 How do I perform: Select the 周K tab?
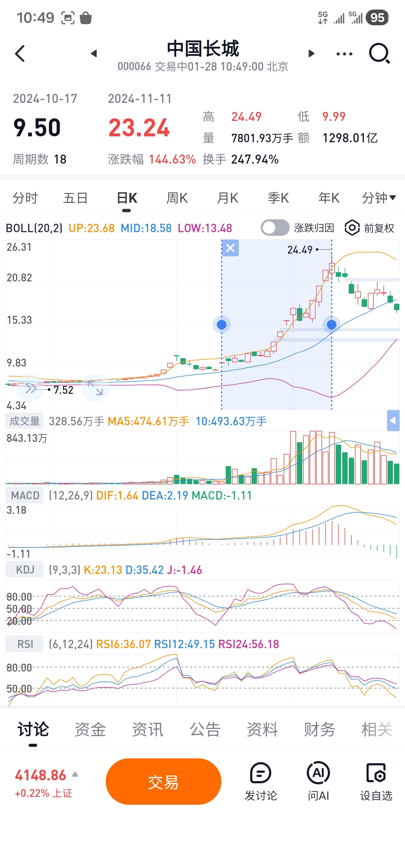pyautogui.click(x=177, y=198)
